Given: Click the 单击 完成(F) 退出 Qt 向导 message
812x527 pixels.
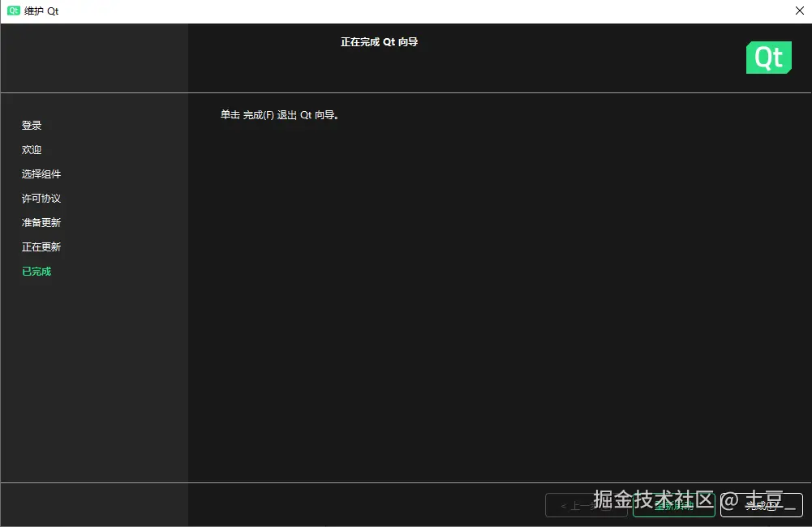Looking at the screenshot, I should point(280,115).
